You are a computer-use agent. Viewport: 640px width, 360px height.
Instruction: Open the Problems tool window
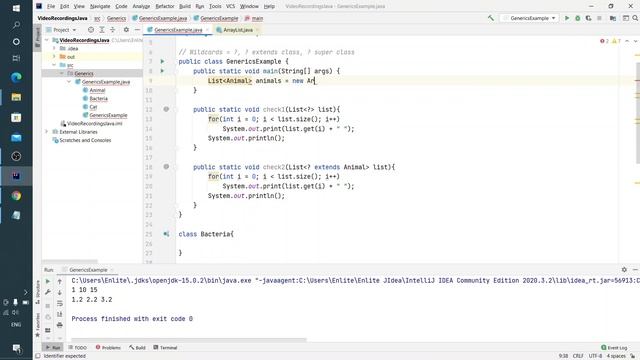108,348
